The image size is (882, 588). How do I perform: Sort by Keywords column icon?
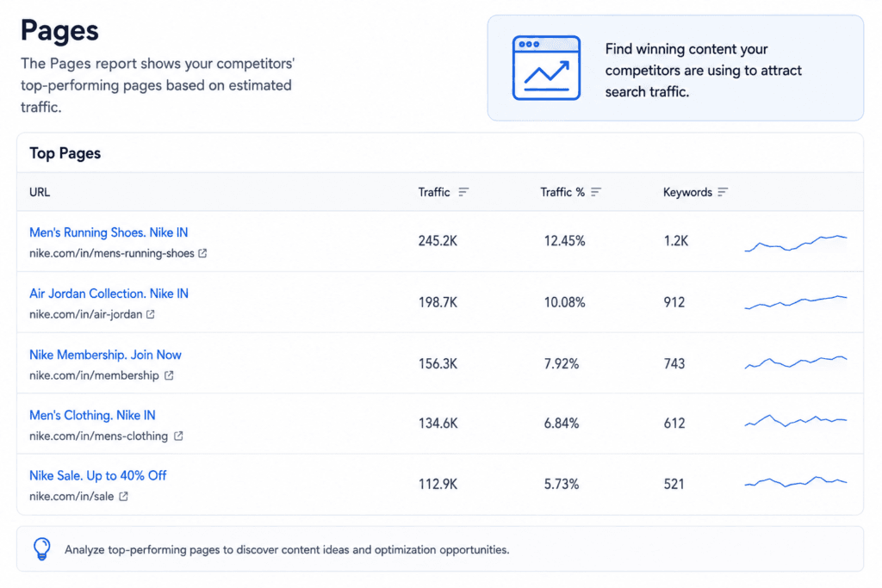pos(723,192)
